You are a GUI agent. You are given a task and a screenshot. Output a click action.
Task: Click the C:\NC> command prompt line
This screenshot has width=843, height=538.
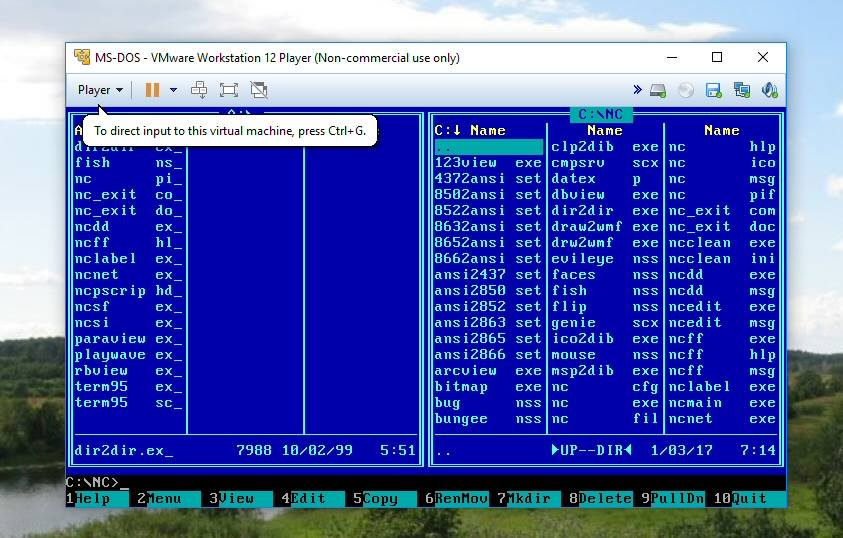[97, 482]
